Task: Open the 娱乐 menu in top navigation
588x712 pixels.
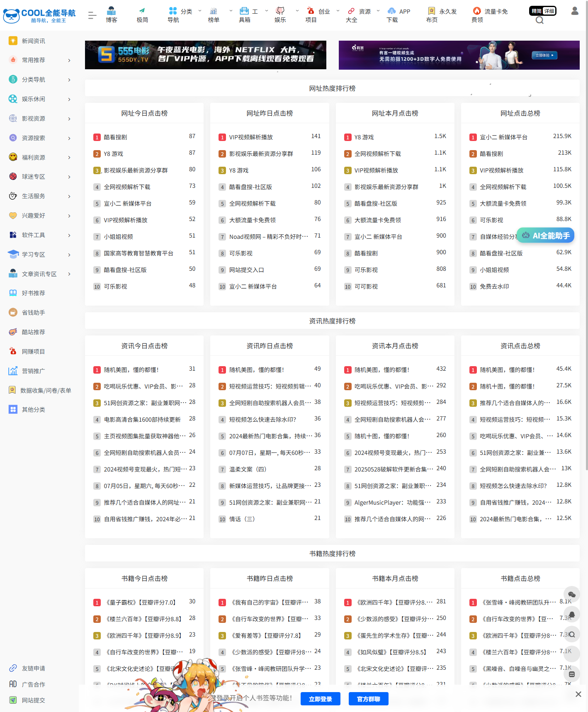Action: (281, 15)
